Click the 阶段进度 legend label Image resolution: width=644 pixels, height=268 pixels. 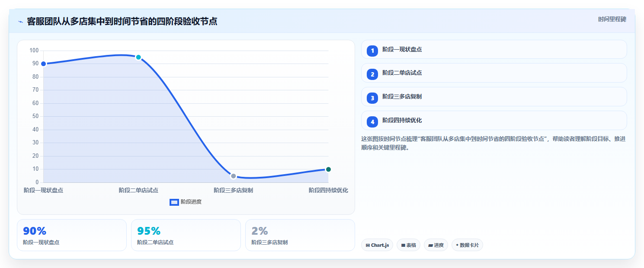[x=191, y=202]
